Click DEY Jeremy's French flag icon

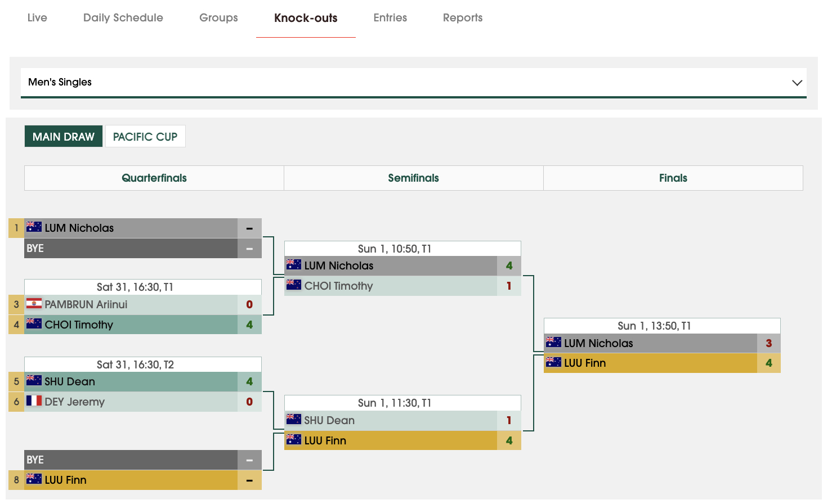tap(34, 400)
